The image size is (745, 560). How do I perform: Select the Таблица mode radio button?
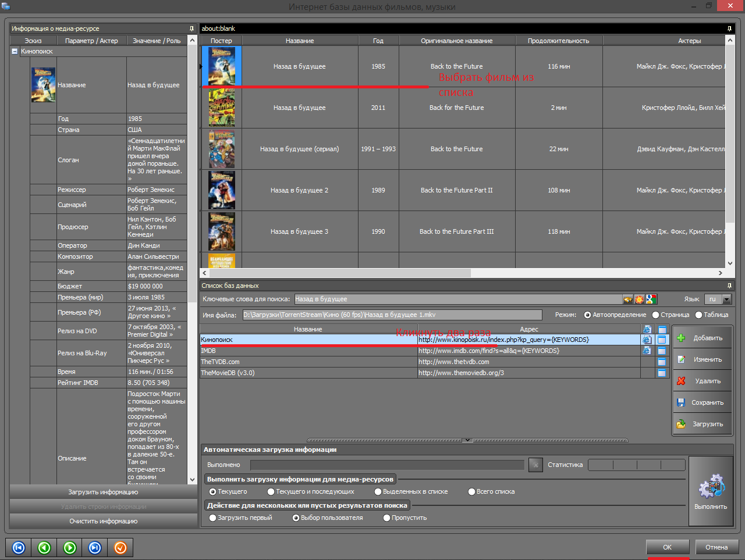pyautogui.click(x=698, y=315)
